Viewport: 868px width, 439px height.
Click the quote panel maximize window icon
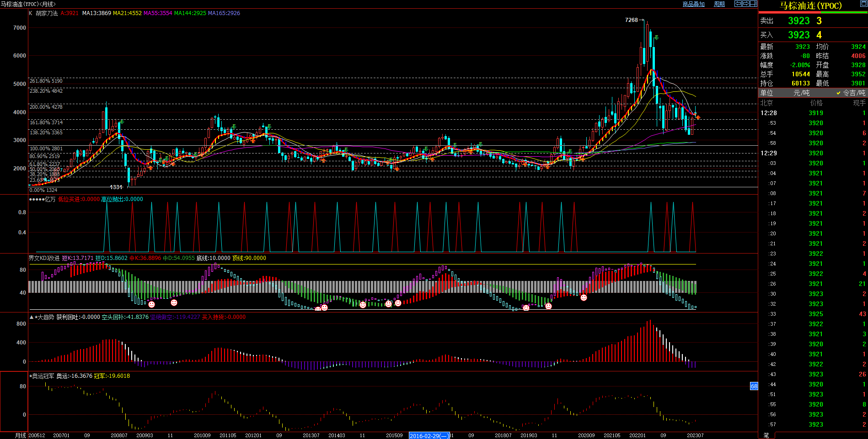tap(863, 4)
